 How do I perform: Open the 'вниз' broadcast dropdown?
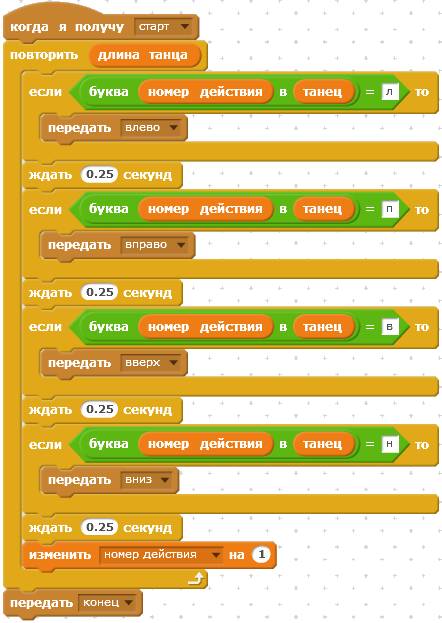(146, 480)
